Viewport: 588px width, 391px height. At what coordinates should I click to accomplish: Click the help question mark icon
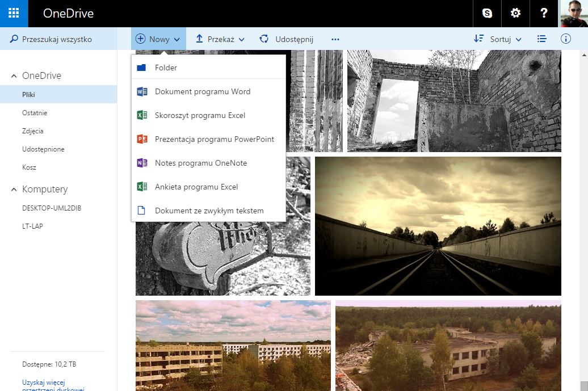(544, 14)
